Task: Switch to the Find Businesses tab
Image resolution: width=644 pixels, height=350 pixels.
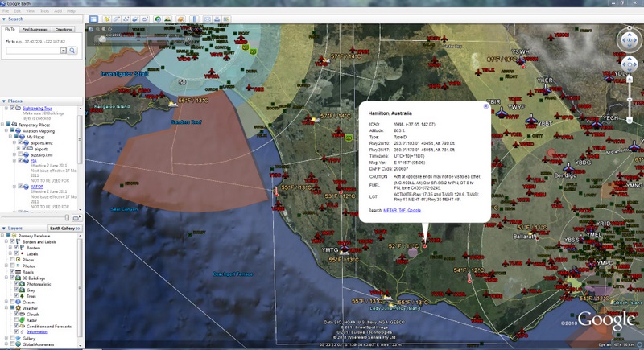Action: pos(35,30)
